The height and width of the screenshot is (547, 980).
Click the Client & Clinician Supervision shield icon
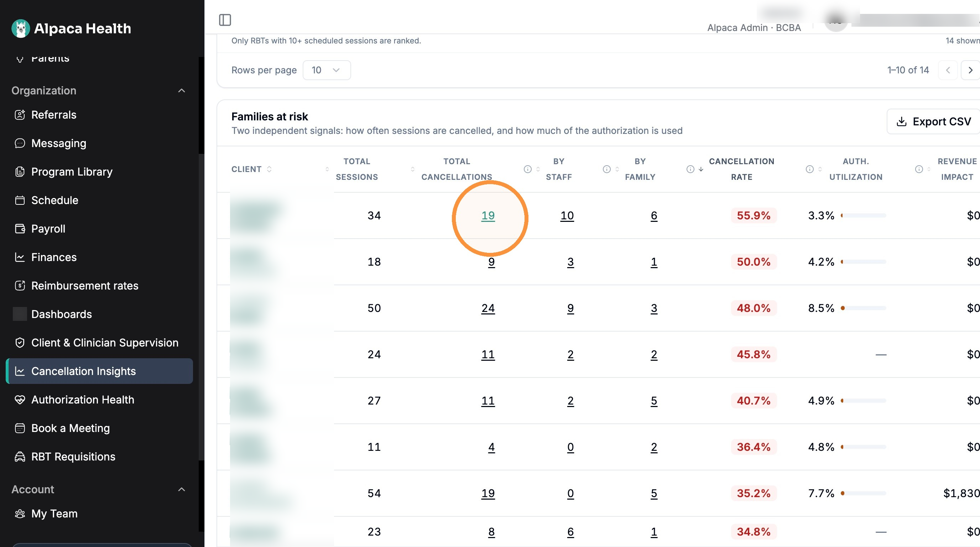point(20,343)
